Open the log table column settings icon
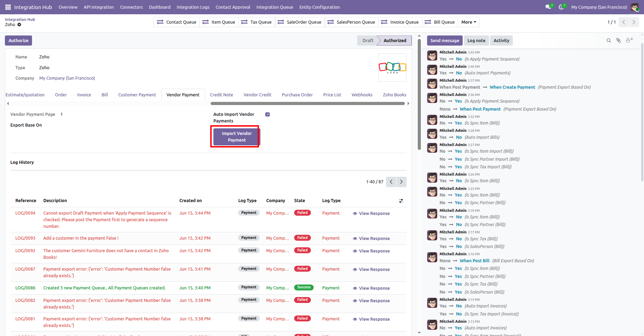This screenshot has height=336, width=644. coord(401,201)
